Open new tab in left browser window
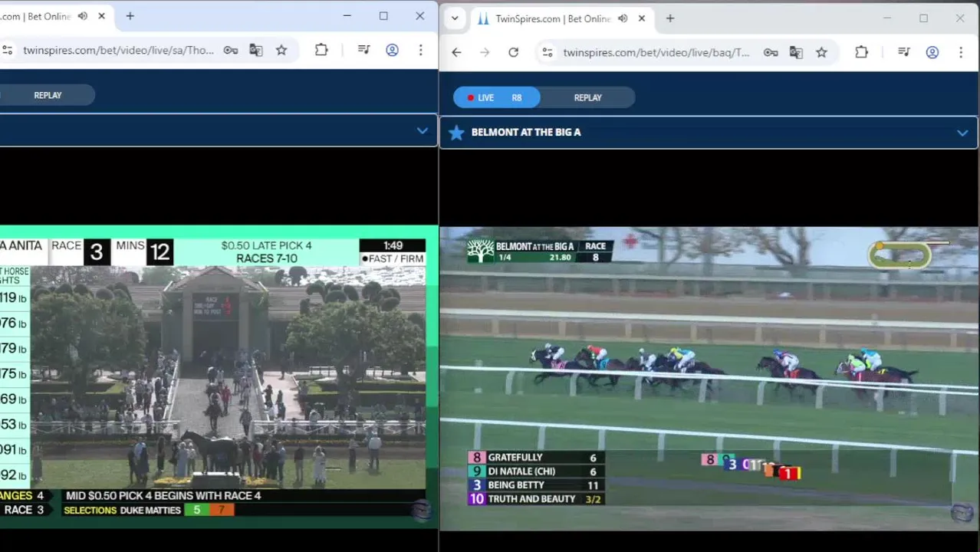This screenshot has height=552, width=980. [x=130, y=16]
